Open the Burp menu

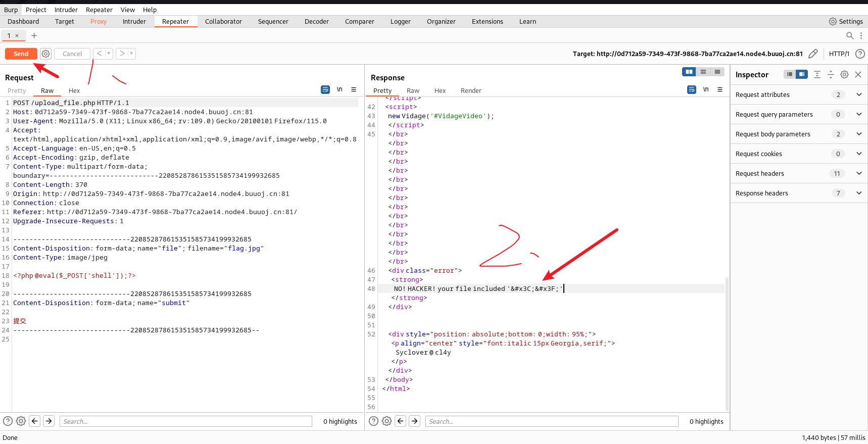(11, 10)
